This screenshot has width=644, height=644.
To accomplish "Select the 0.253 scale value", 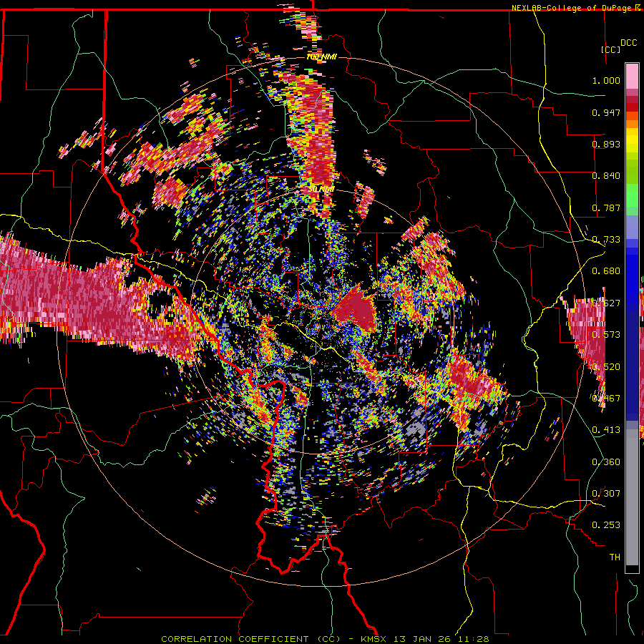I will (x=606, y=525).
